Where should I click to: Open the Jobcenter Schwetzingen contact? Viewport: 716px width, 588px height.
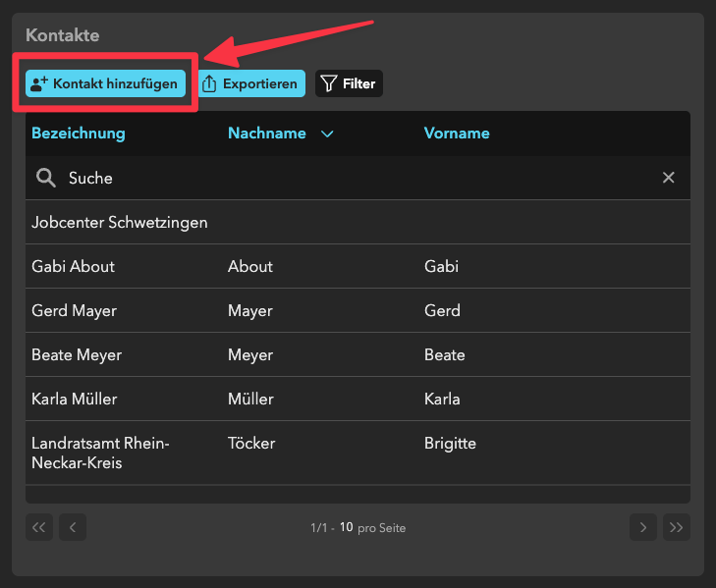tap(120, 222)
